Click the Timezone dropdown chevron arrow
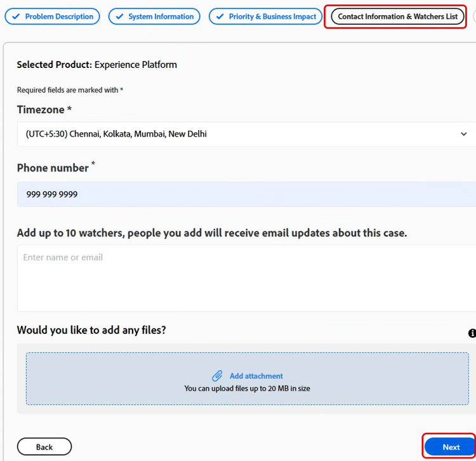Viewport: 476px width, 461px height. (463, 134)
